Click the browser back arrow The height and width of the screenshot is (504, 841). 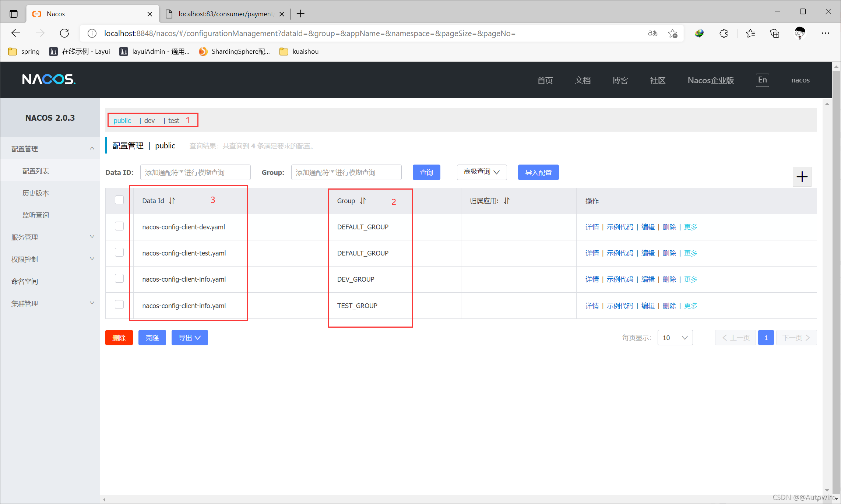(x=16, y=33)
